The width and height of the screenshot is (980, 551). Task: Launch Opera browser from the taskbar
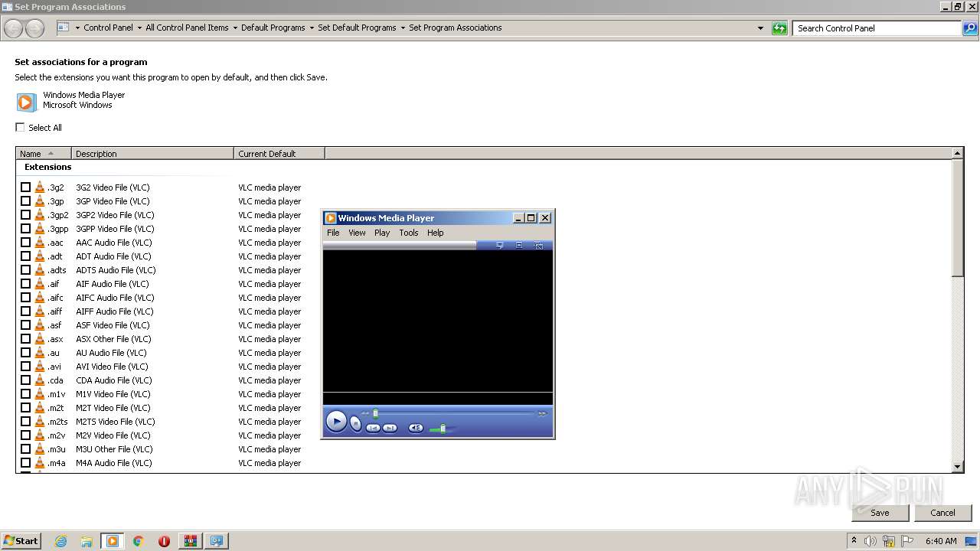164,541
